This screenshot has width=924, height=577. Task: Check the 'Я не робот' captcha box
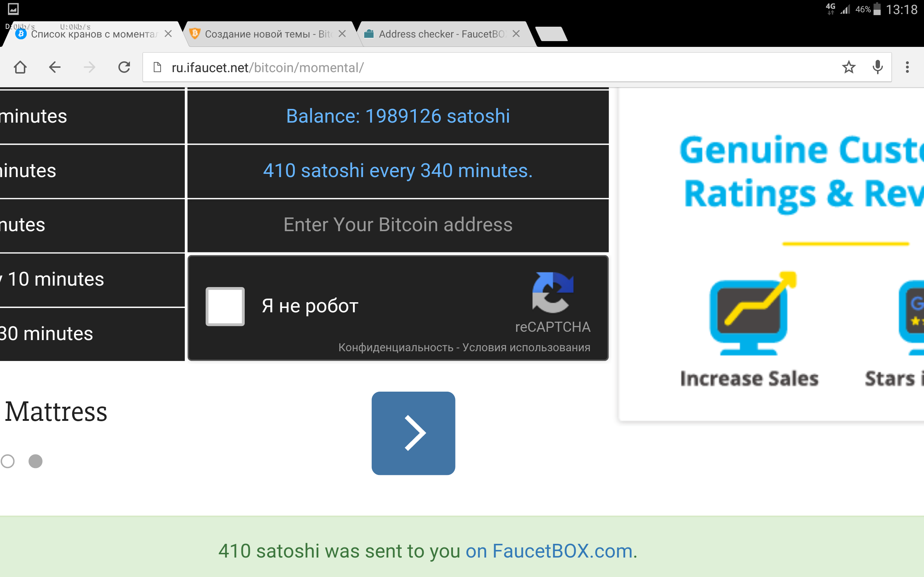[225, 307]
